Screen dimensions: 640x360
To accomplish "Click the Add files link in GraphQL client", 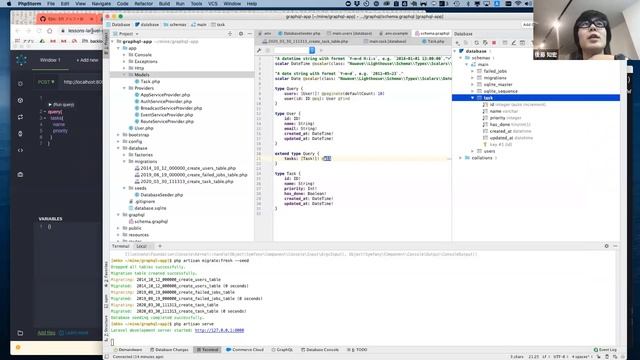I will point(46,333).
